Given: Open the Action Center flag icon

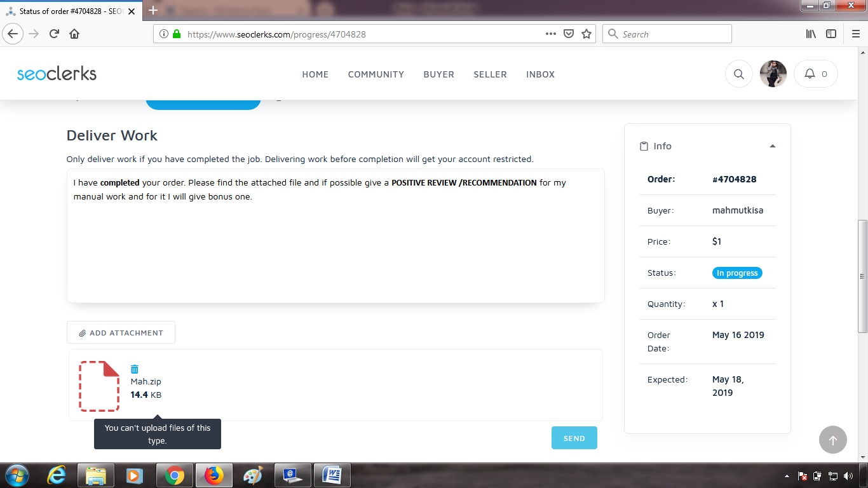Looking at the screenshot, I should 803,476.
